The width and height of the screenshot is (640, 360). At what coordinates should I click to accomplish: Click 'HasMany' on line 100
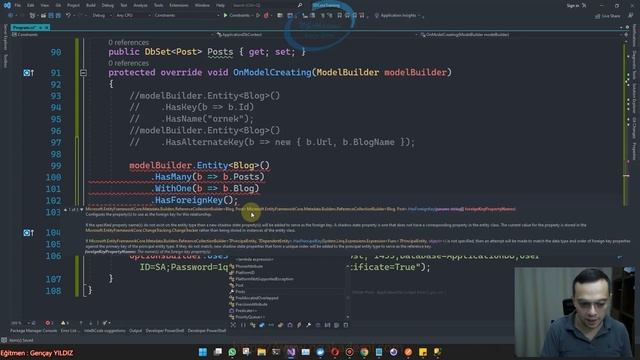click(x=173, y=177)
